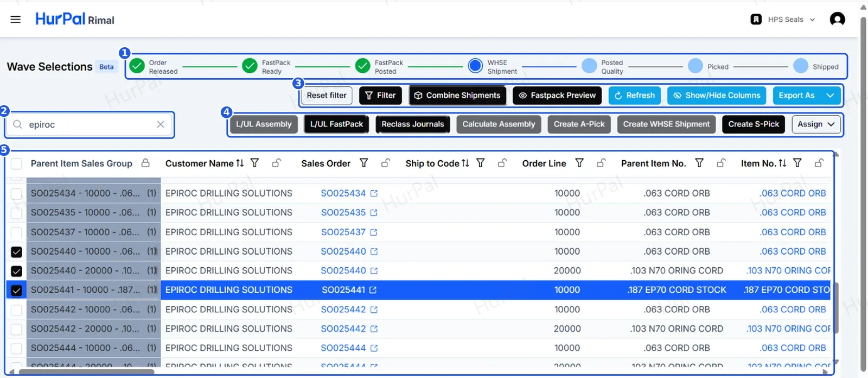Focus the epiroc search field

click(90, 124)
